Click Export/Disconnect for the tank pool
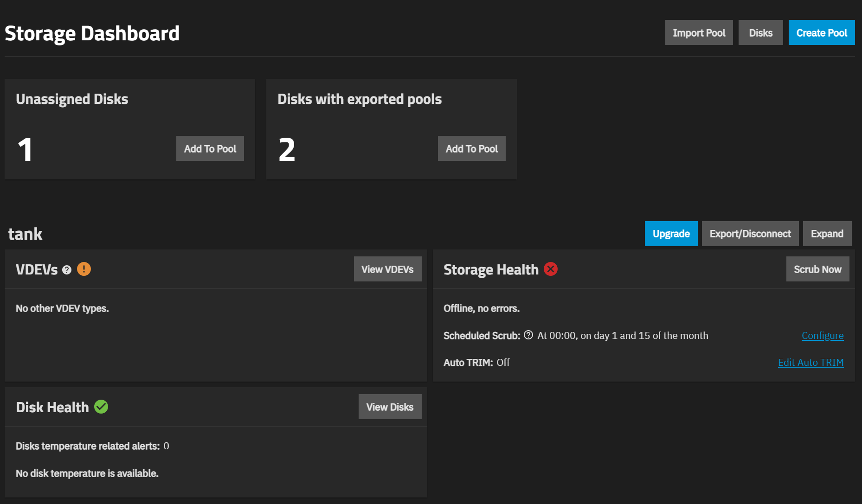862x504 pixels. (x=750, y=234)
